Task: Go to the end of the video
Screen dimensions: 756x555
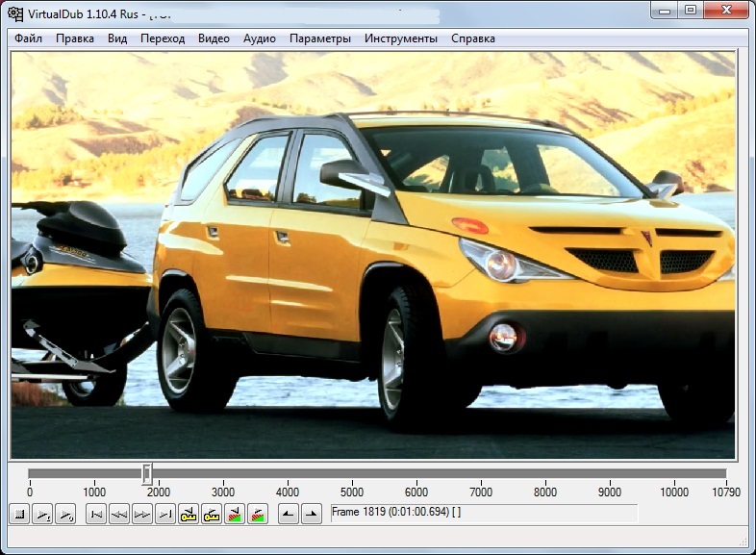Action: click(165, 514)
